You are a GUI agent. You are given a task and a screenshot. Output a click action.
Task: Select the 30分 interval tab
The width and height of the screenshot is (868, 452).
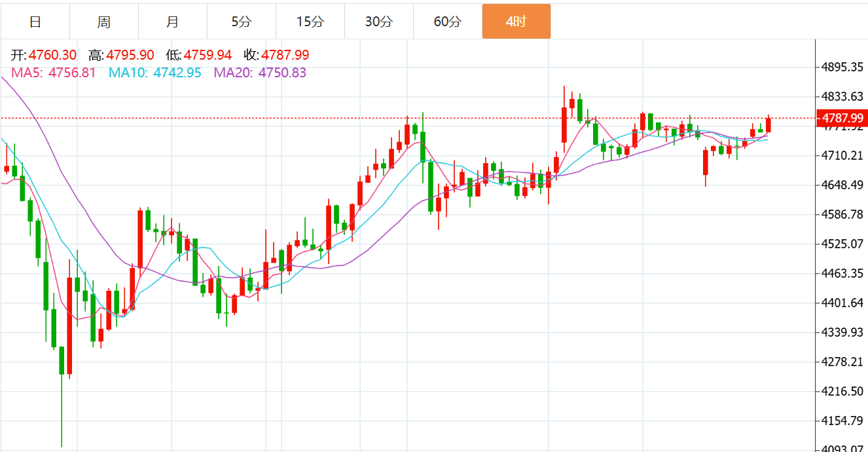(378, 22)
